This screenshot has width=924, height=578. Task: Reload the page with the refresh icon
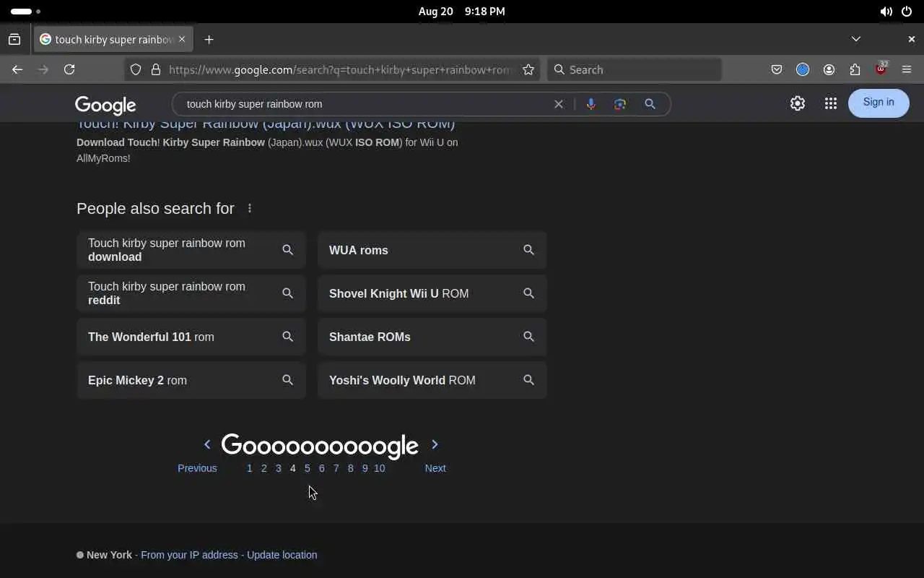click(69, 69)
